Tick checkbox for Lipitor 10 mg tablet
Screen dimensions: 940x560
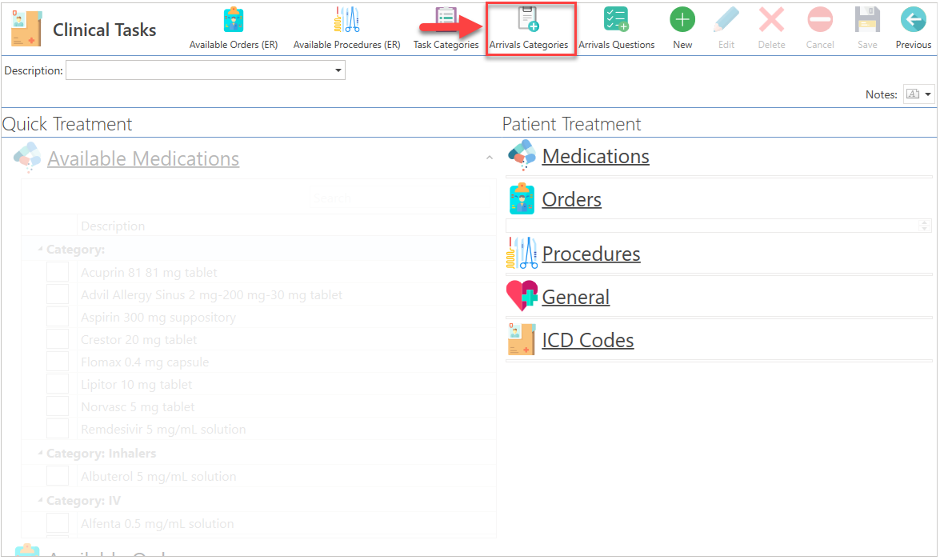pos(58,384)
